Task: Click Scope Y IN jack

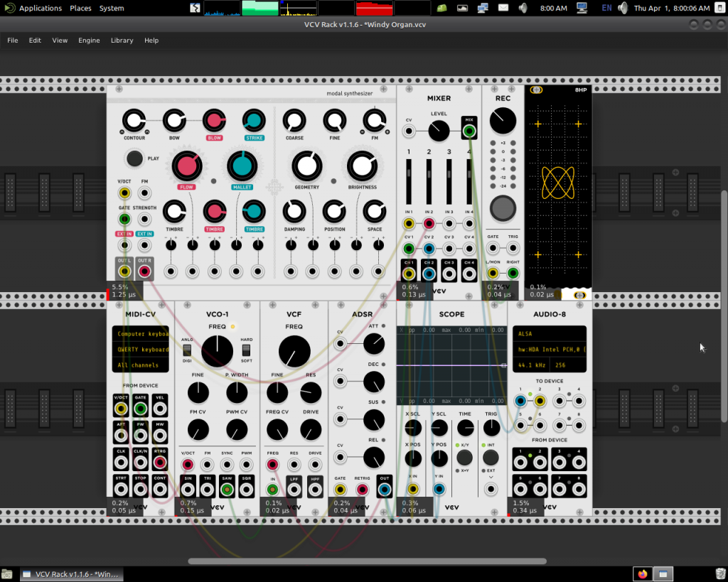Action: [x=439, y=489]
